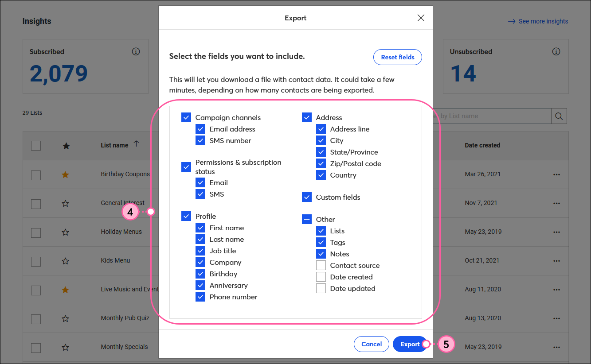Enable the Contact source checkbox
The image size is (591, 364).
(x=321, y=266)
